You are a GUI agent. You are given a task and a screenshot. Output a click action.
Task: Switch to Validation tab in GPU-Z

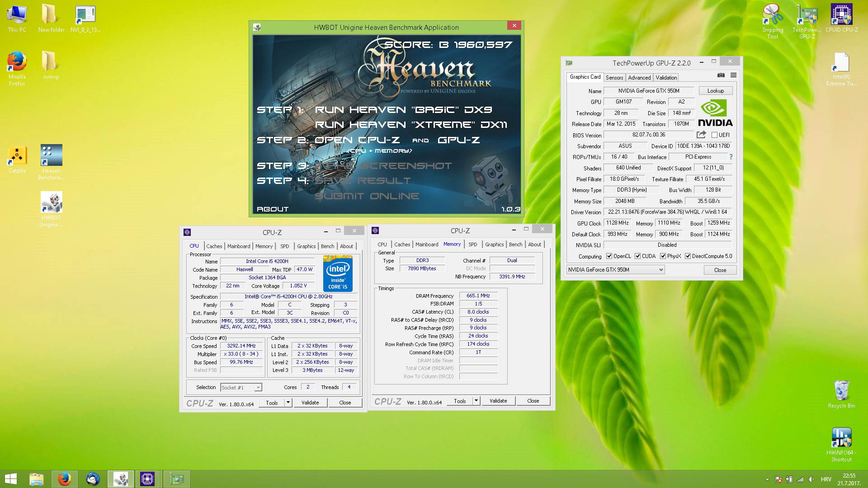[x=666, y=78]
